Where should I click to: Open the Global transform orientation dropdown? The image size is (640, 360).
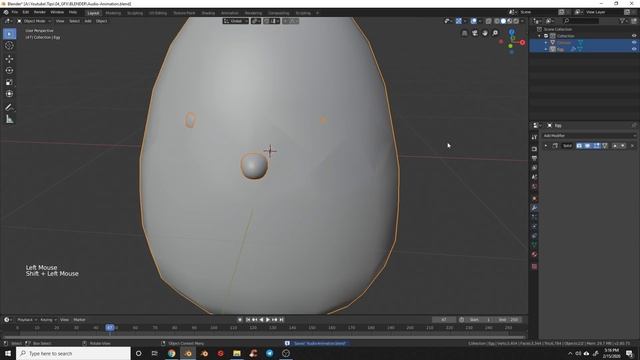coord(236,21)
